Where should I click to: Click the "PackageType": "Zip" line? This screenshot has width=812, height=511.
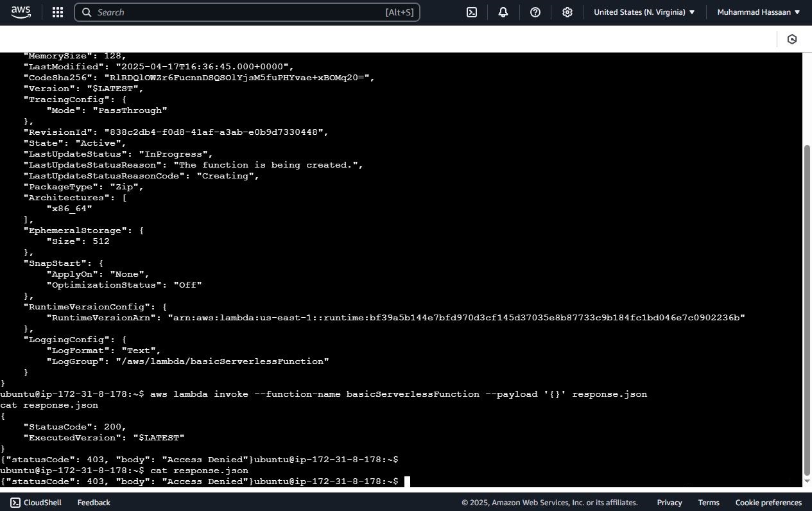tap(83, 187)
